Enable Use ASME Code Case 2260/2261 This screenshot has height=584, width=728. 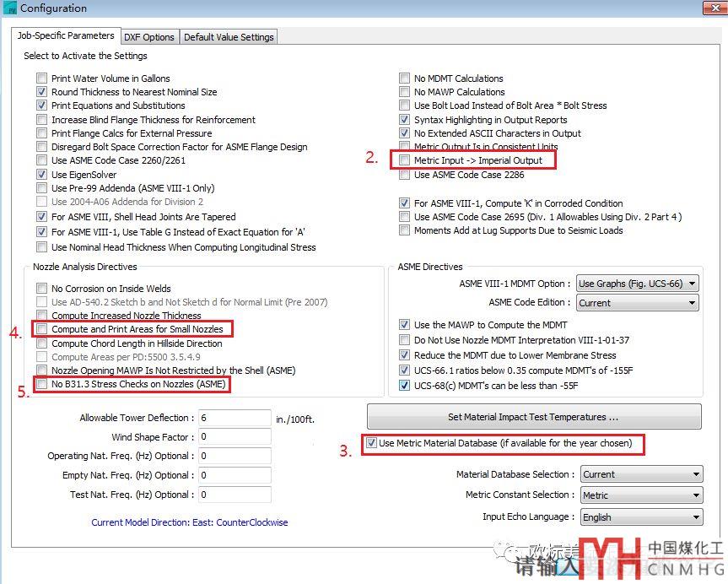[42, 160]
